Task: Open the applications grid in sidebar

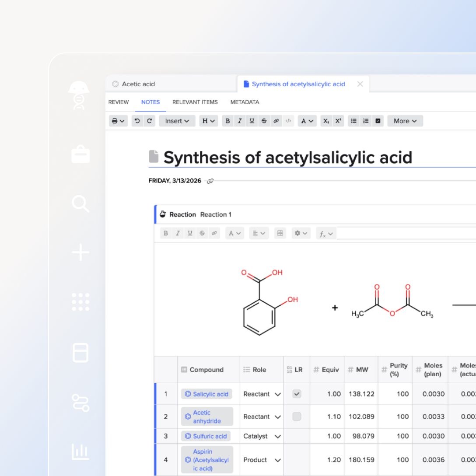Action: (x=80, y=302)
